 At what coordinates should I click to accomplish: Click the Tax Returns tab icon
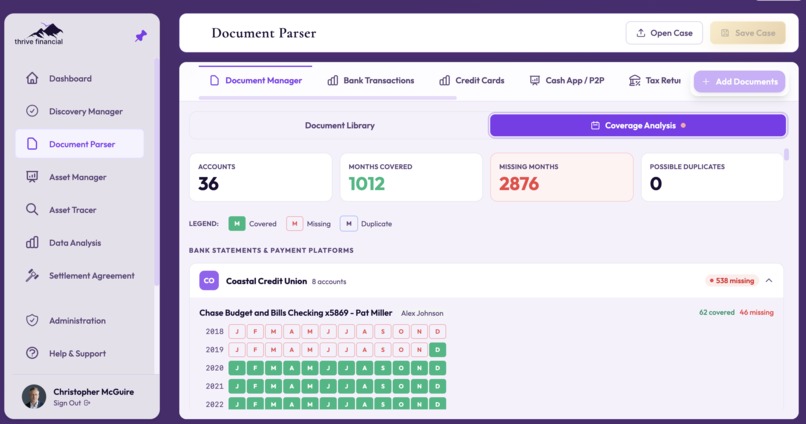(634, 80)
